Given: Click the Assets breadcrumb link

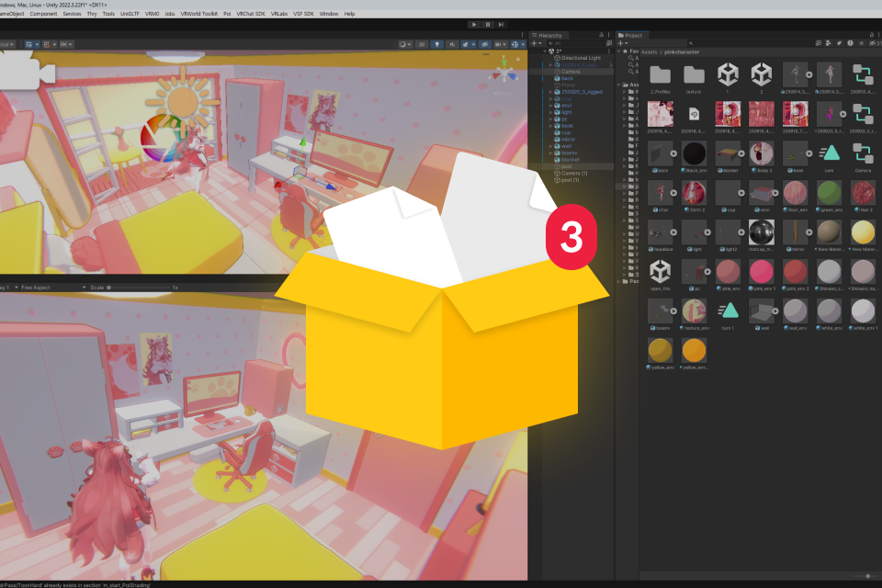Looking at the screenshot, I should point(649,51).
